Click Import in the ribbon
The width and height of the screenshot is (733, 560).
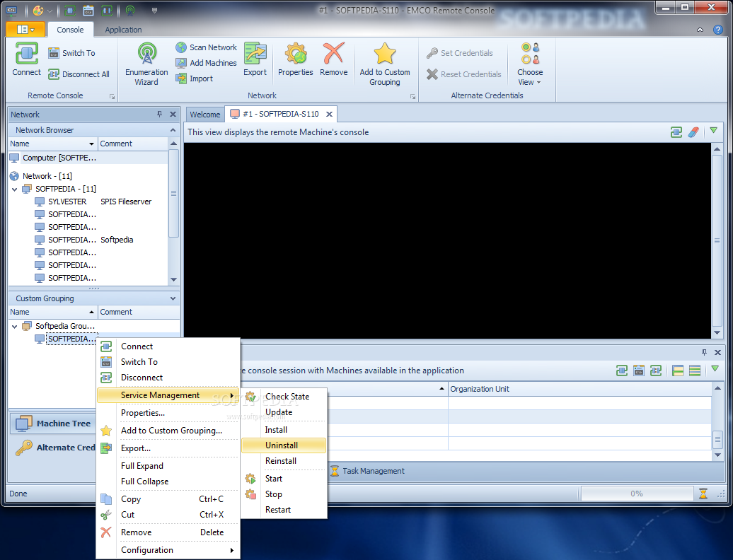(195, 78)
